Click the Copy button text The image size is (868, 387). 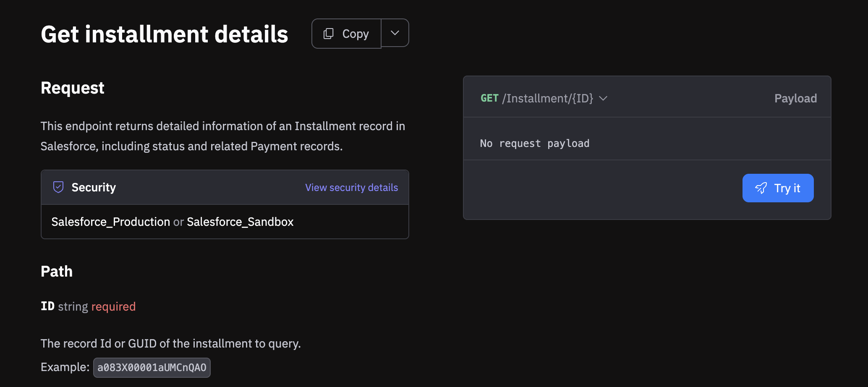(355, 34)
